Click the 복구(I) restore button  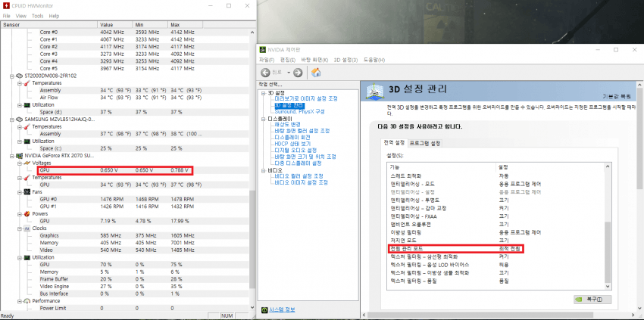click(x=592, y=300)
